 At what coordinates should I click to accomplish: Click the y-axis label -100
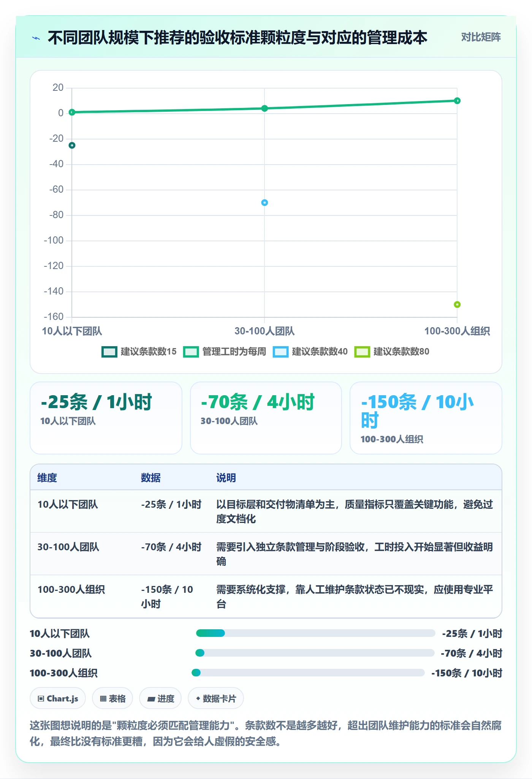tap(54, 240)
